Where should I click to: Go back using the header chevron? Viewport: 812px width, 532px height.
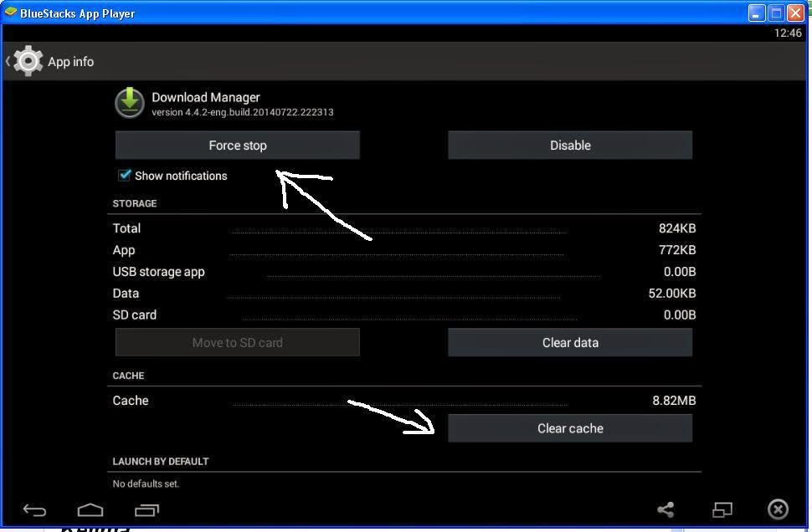[8, 61]
